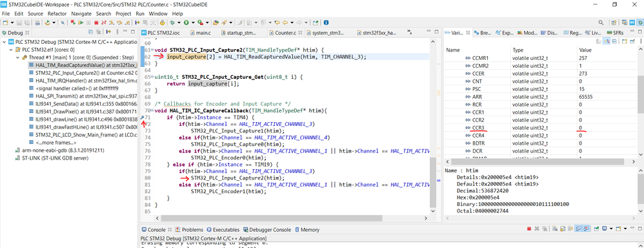Select the CCR3 variable row
Image resolution: width=644 pixels, height=248 pixels.
(x=541, y=128)
